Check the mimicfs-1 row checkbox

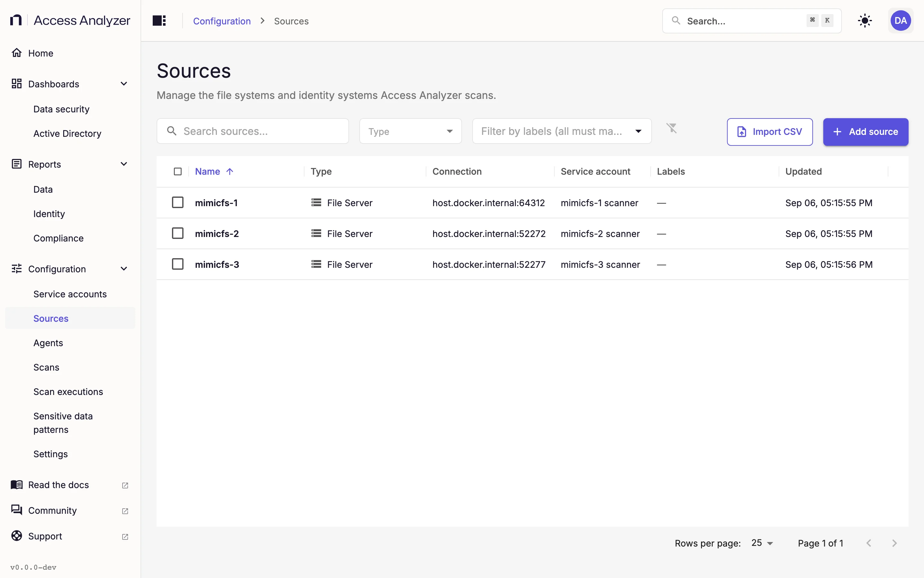click(177, 202)
